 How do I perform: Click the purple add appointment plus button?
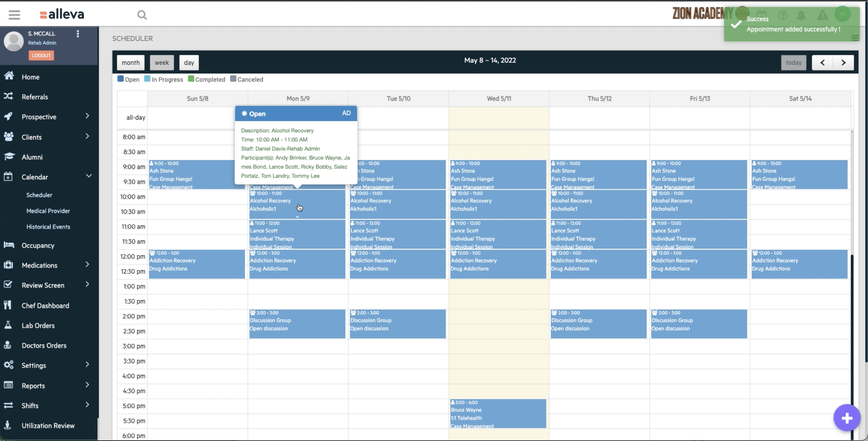point(847,418)
